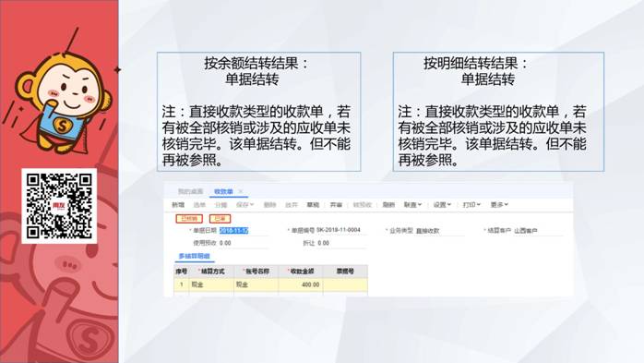The image size is (644, 363).
Task: Select the 400.00 收款金额 cell
Action: click(x=301, y=284)
